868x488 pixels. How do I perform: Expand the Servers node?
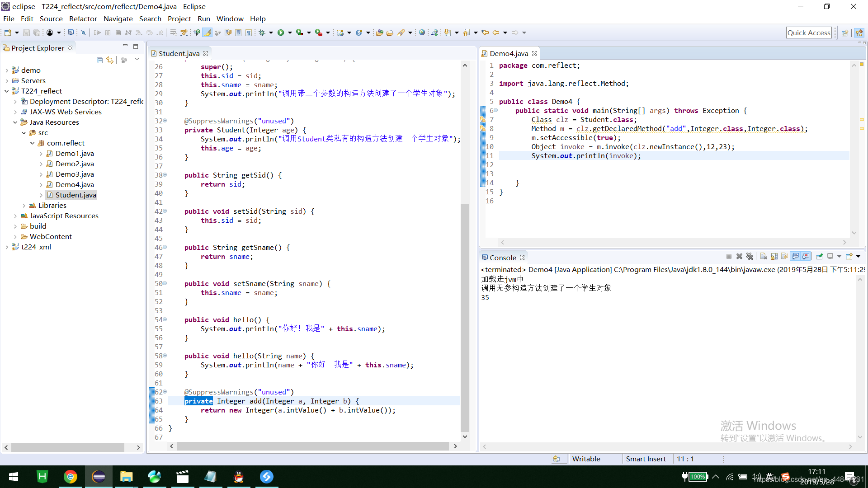6,81
